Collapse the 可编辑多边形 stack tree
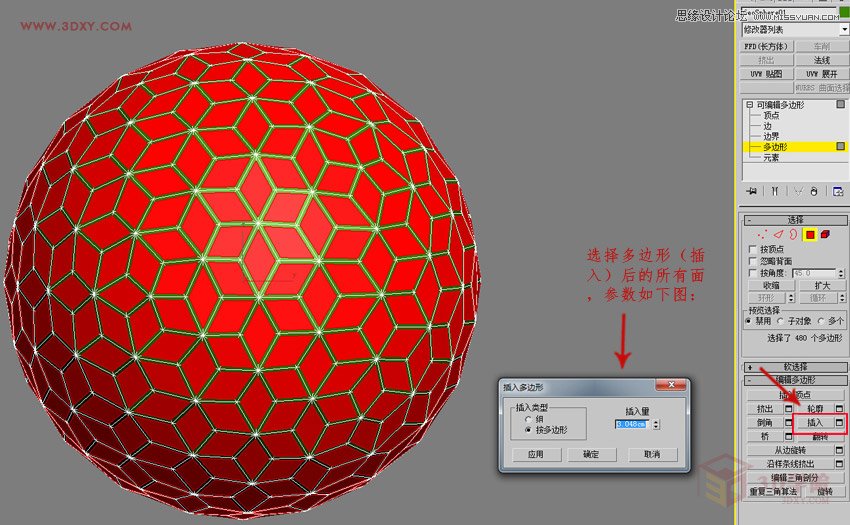This screenshot has width=850, height=525. (x=750, y=104)
